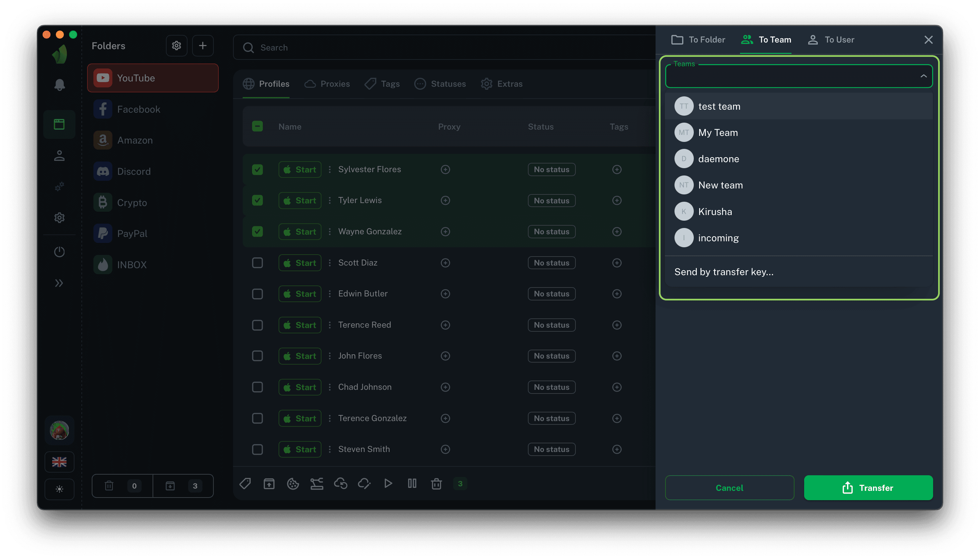Click the power icon in left sidebar
Viewport: 980px width, 559px height.
pos(59,252)
